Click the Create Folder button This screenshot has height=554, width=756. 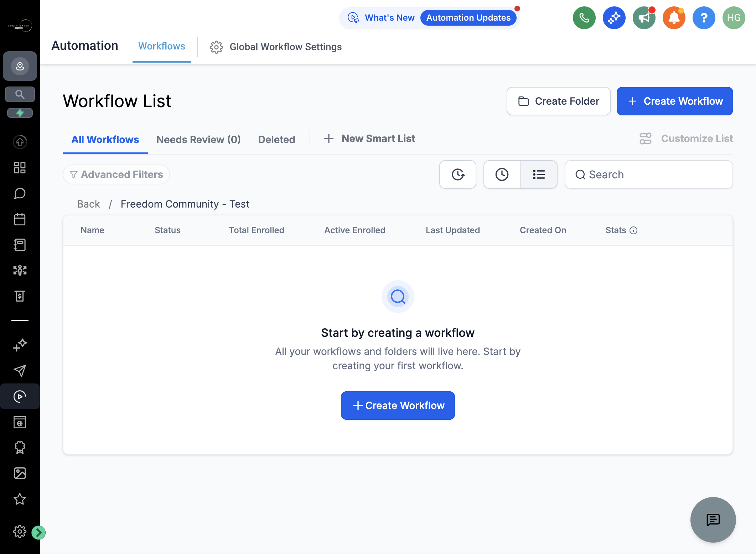pyautogui.click(x=559, y=101)
